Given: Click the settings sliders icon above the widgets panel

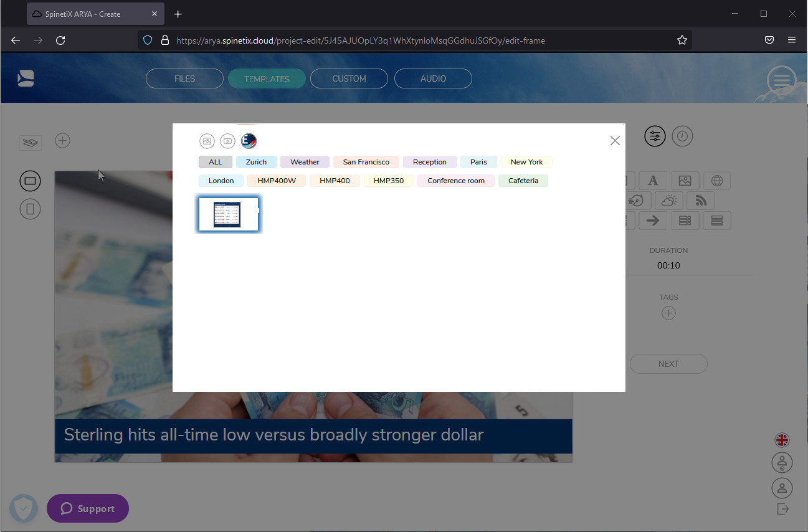Looking at the screenshot, I should coord(655,136).
